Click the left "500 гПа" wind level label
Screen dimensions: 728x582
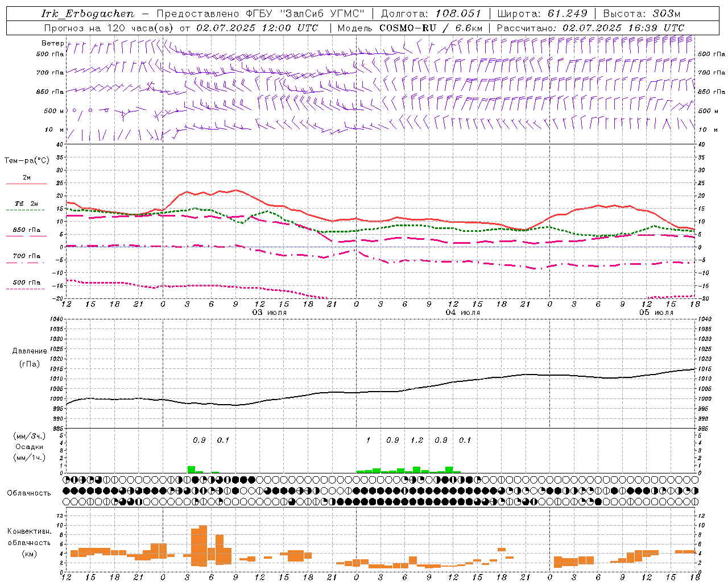click(x=50, y=54)
